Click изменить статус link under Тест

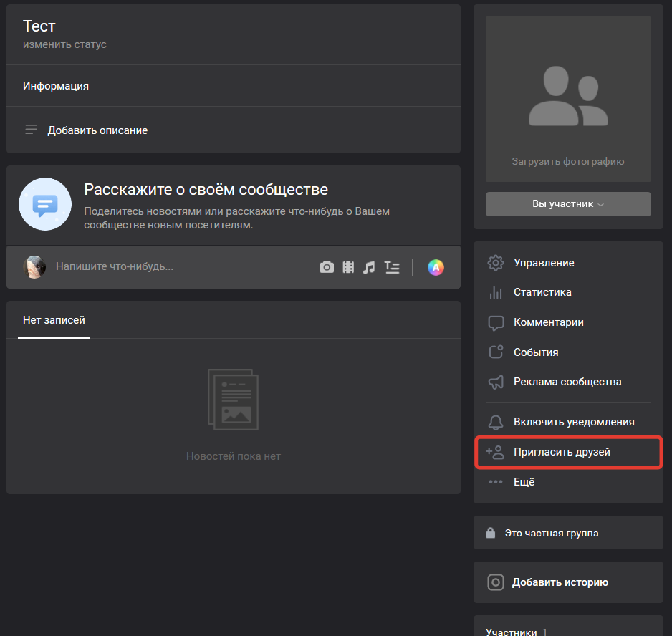[64, 44]
